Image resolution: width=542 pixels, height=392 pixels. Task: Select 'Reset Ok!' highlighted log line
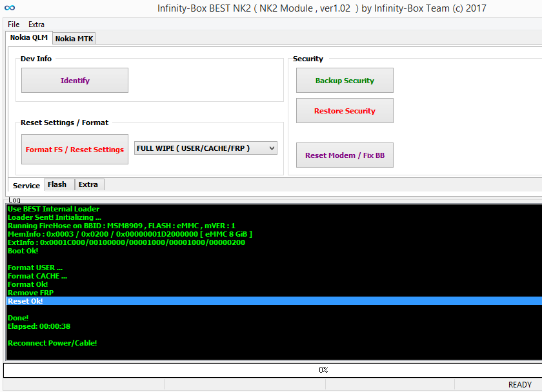point(274,301)
